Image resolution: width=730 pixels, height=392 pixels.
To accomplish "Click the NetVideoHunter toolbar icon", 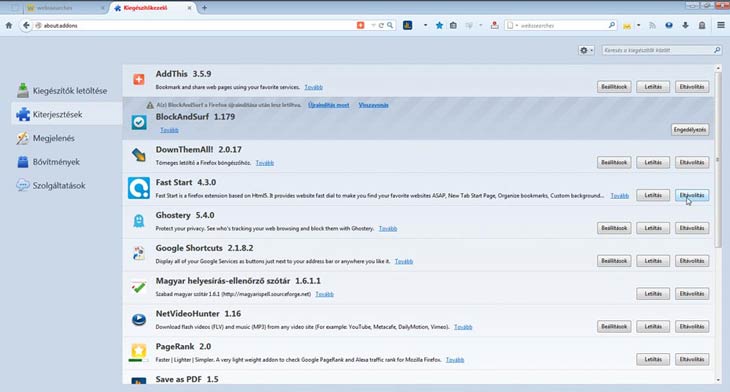I will [669, 26].
